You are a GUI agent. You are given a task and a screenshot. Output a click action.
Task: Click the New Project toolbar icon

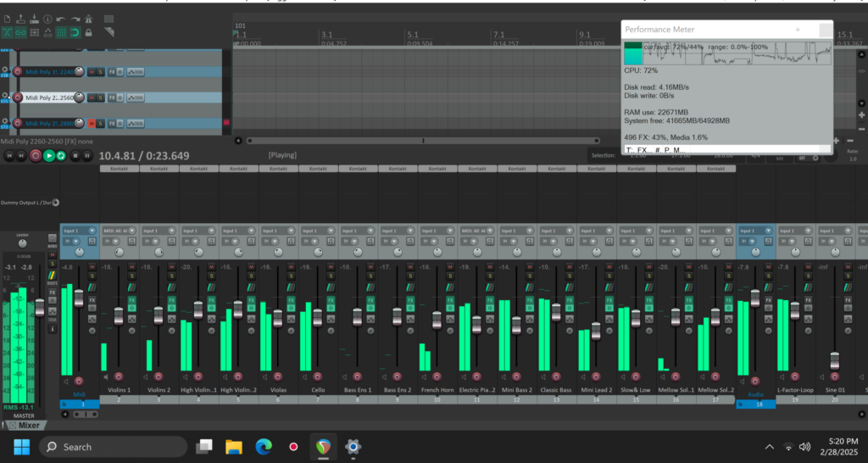7,20
